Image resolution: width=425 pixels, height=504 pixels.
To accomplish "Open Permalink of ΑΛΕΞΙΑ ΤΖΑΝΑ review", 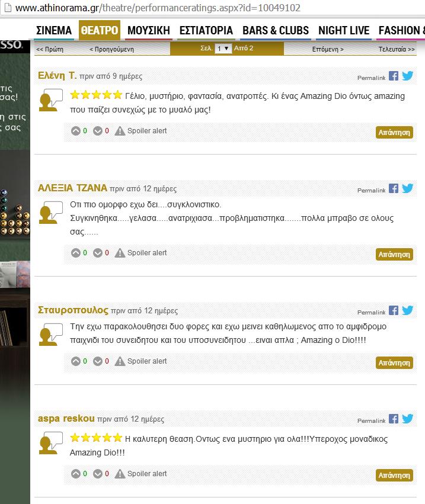I will [x=371, y=190].
